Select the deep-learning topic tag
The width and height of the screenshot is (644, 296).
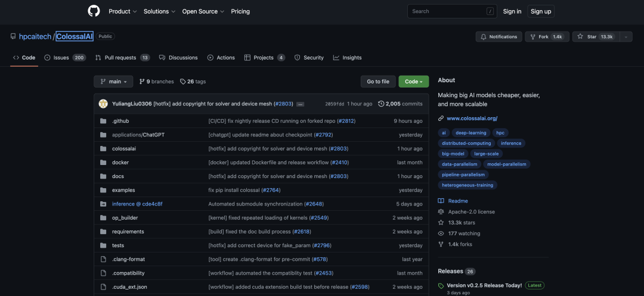tap(470, 133)
